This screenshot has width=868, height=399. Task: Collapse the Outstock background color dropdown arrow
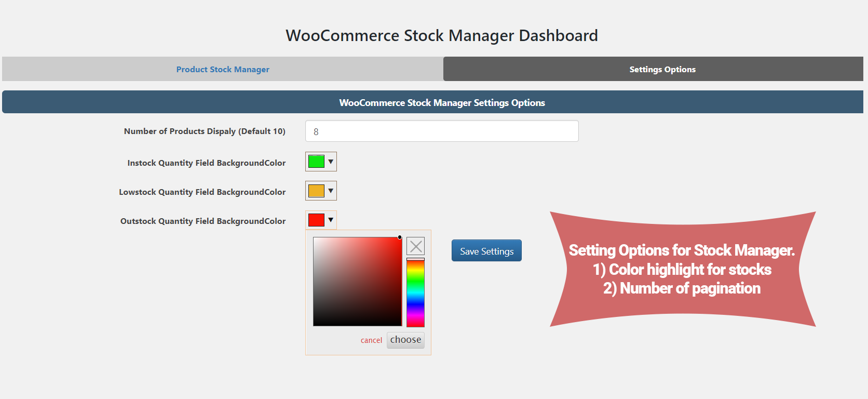331,220
